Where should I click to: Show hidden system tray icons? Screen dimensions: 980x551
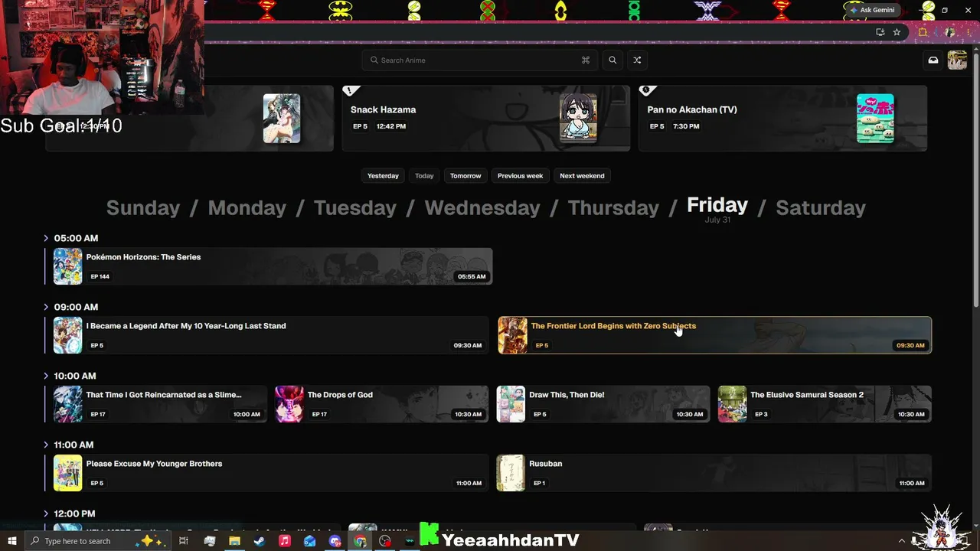click(902, 541)
